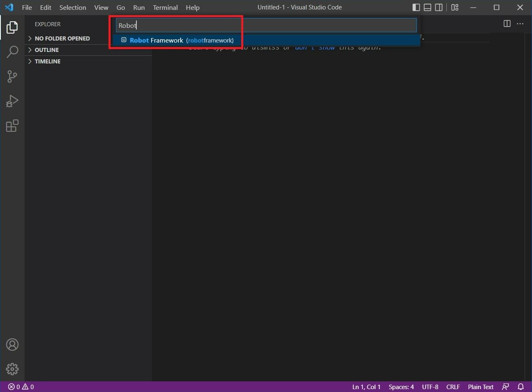532x392 pixels.
Task: Open the Search view
Action: (x=12, y=52)
